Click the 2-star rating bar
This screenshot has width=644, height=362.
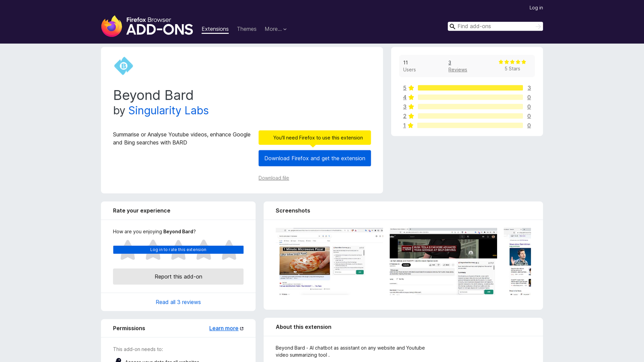(470, 116)
